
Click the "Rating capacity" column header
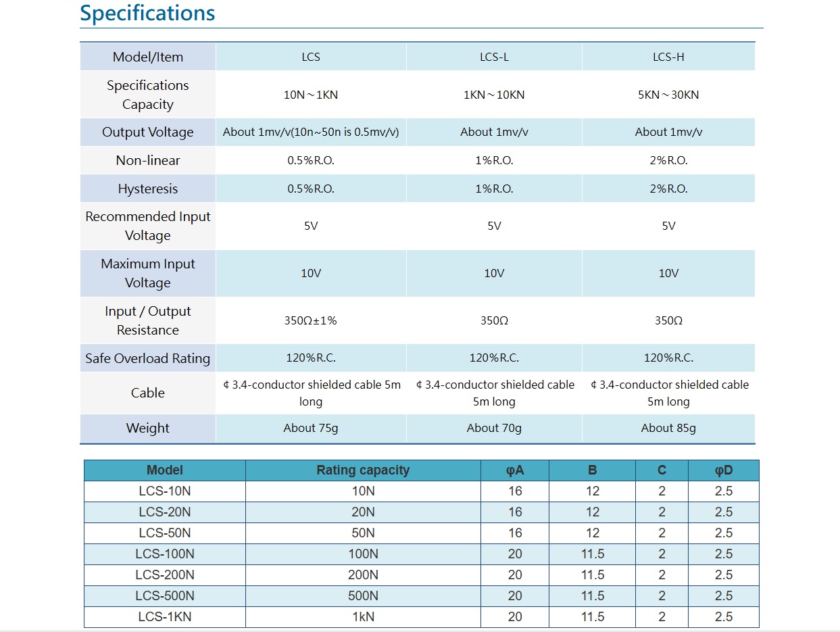[x=363, y=470]
